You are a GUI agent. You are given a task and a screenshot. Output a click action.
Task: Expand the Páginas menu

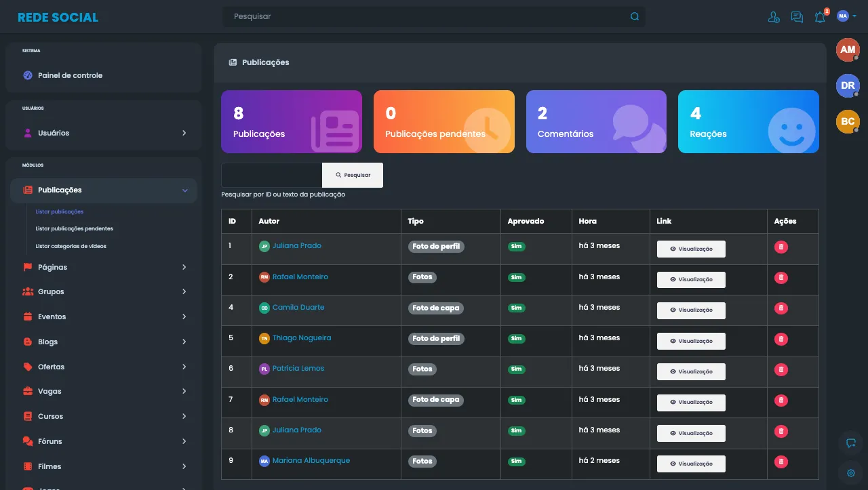point(104,267)
